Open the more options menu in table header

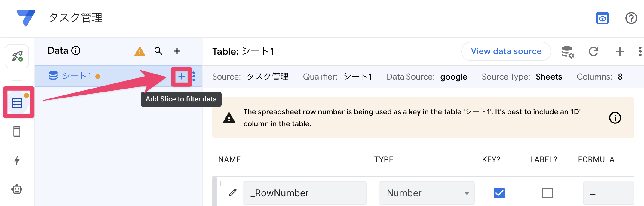tap(640, 52)
